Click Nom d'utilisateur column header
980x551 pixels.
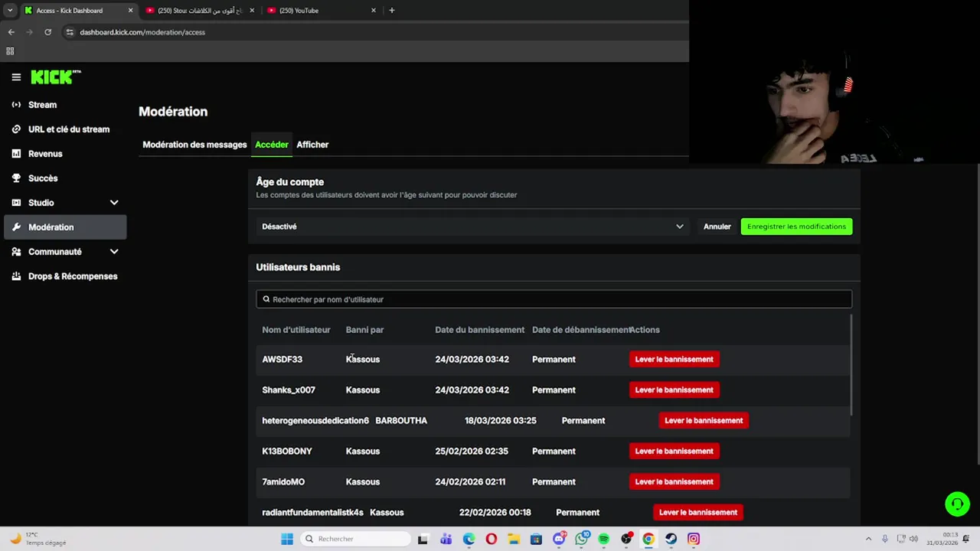point(296,330)
